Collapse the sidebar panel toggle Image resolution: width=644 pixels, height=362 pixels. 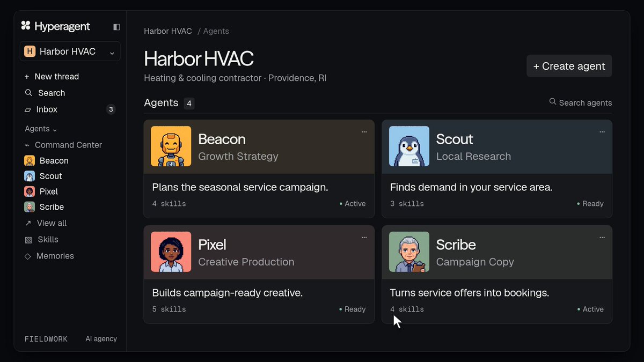pos(116,27)
